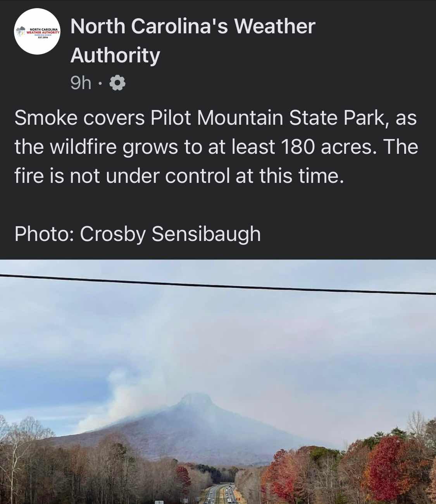This screenshot has height=504, width=436.
Task: Click the sentence about fire not under control
Action: point(179,176)
